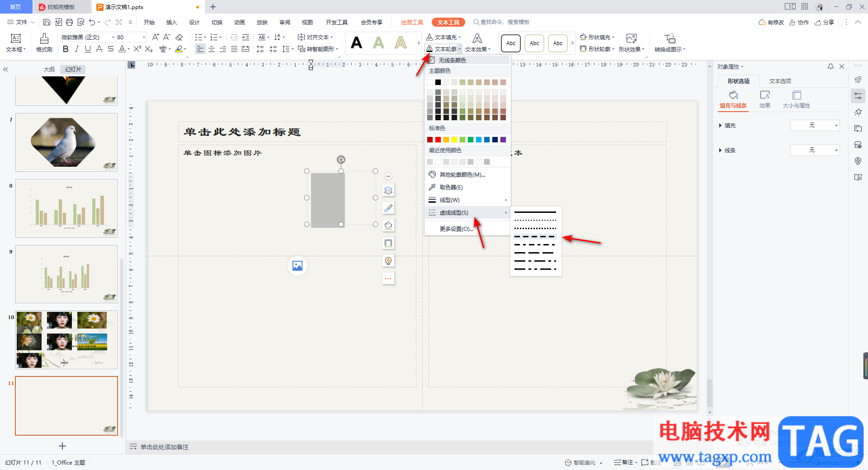Pin the Object Properties panel
The height and width of the screenshot is (470, 868).
[830, 66]
